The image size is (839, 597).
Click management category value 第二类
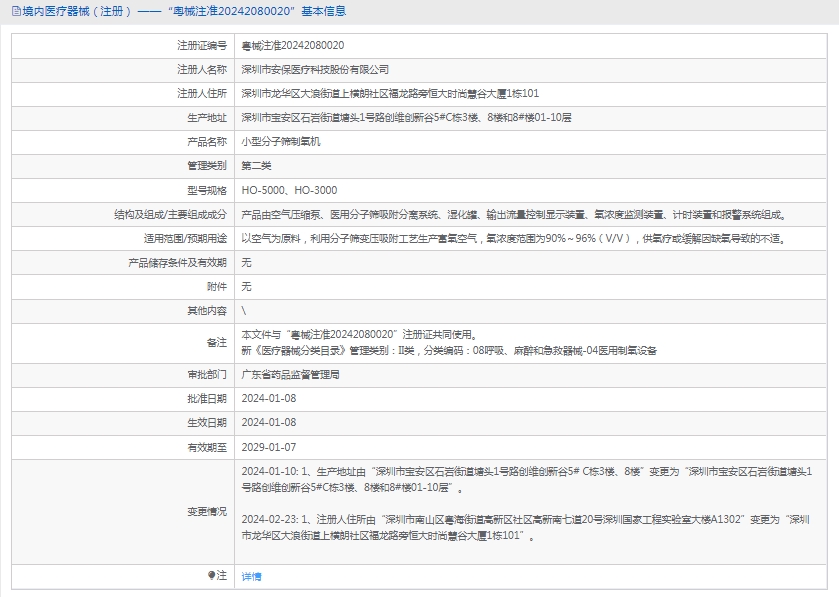pos(257,166)
